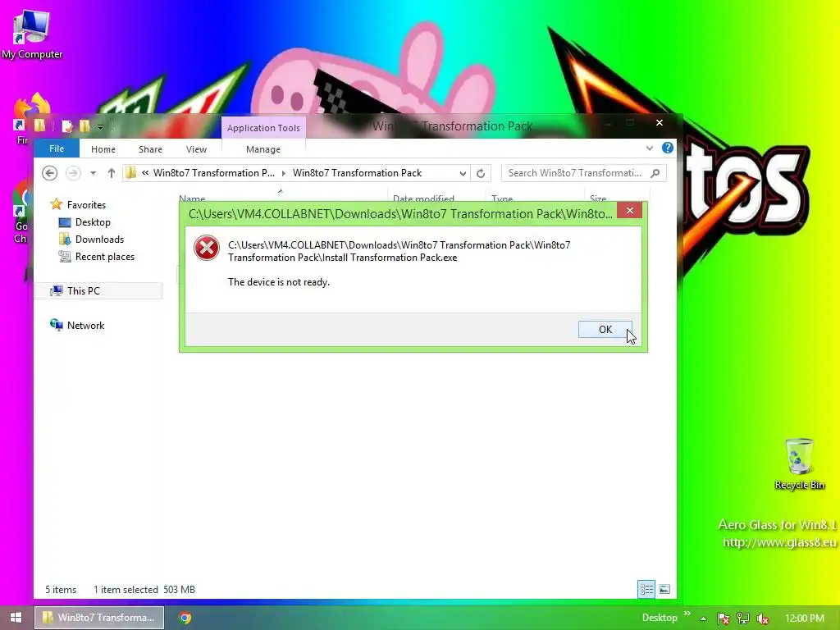Click 'Win8to7 Transformation P...' breadcrumb segment
This screenshot has height=630, width=840.
click(214, 172)
